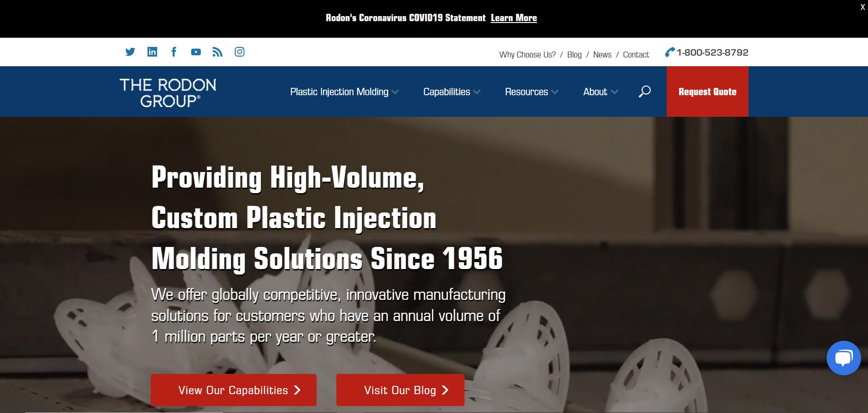Open the LinkedIn social icon

pos(152,52)
